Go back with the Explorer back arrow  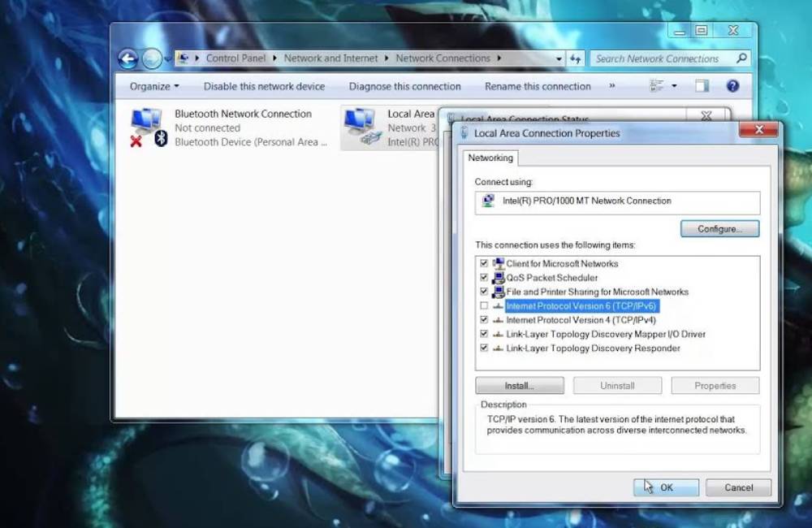coord(128,59)
